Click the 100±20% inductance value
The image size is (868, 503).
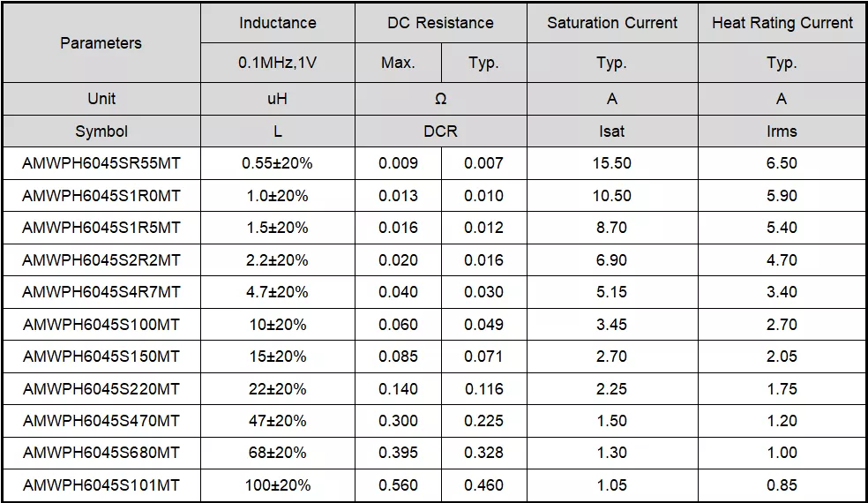[277, 485]
